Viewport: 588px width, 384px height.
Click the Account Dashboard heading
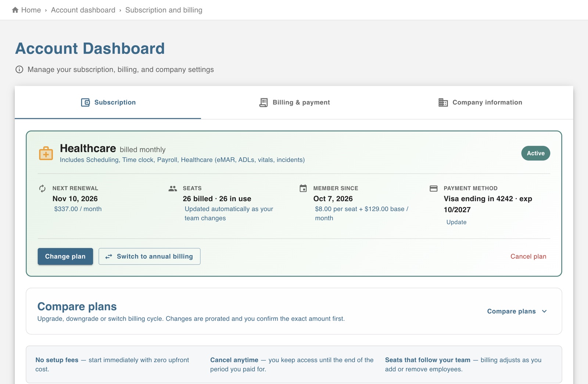(x=90, y=49)
